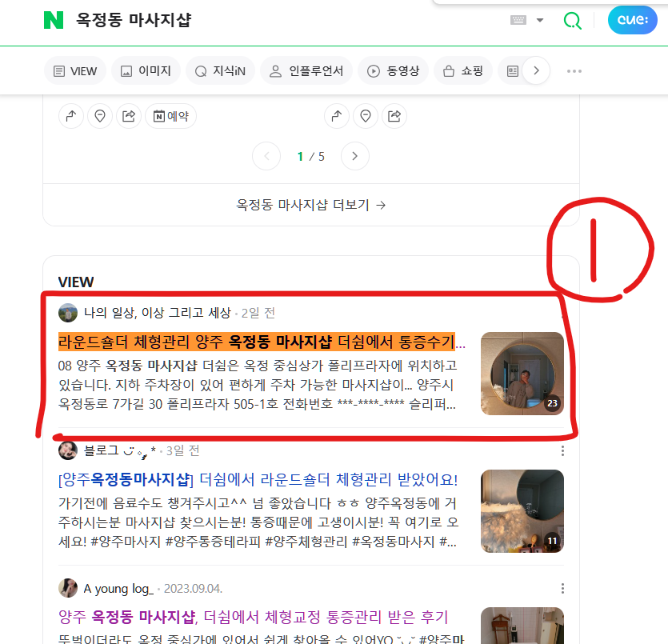668x644 pixels.
Task: Click the avatar of 나의 일상 blog
Action: click(68, 313)
